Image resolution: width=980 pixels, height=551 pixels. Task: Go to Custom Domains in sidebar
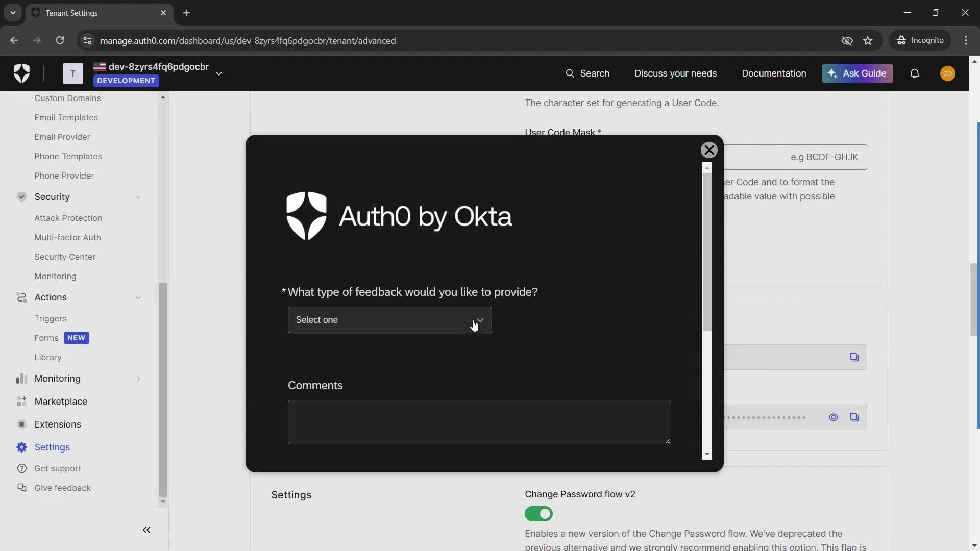point(67,98)
